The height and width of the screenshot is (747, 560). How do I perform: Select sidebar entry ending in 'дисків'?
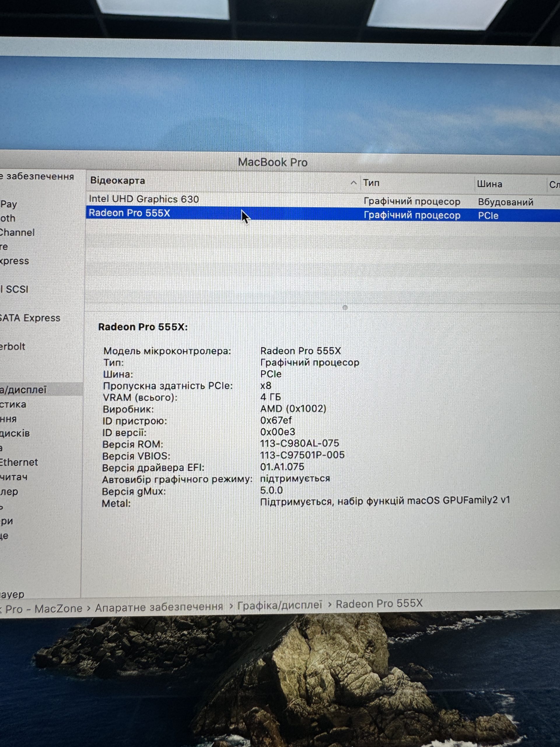(x=15, y=433)
